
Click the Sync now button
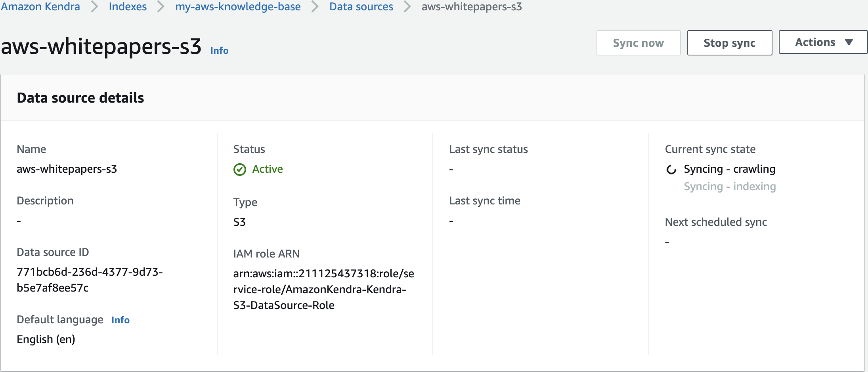[638, 43]
